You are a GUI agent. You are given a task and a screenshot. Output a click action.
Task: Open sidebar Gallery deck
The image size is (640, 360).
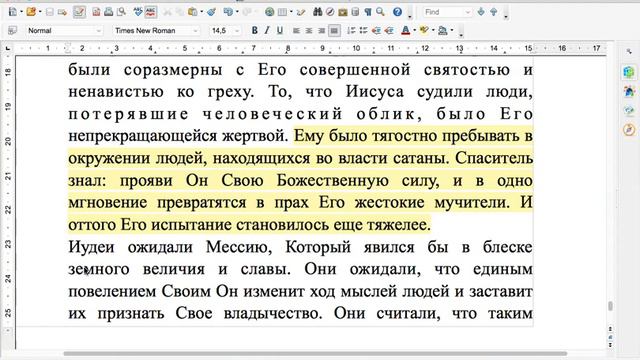click(x=629, y=111)
